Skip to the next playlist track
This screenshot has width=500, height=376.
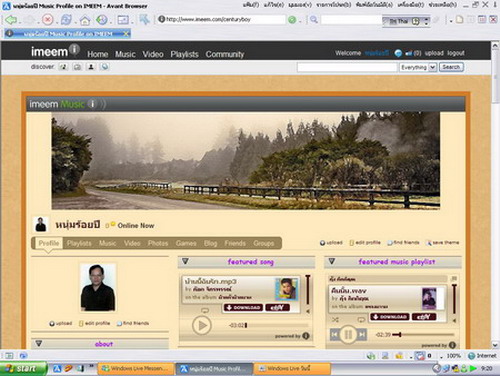362,334
